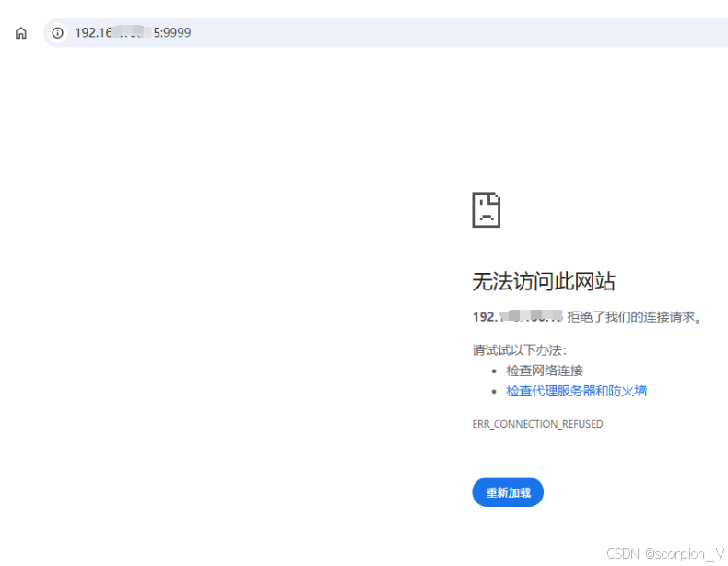Click the 无法访问此网站 heading
Screen dimensions: 728x566
(544, 281)
